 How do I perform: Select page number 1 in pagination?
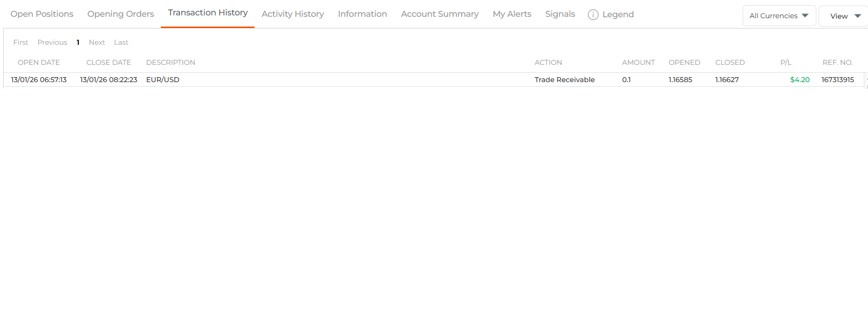click(78, 42)
